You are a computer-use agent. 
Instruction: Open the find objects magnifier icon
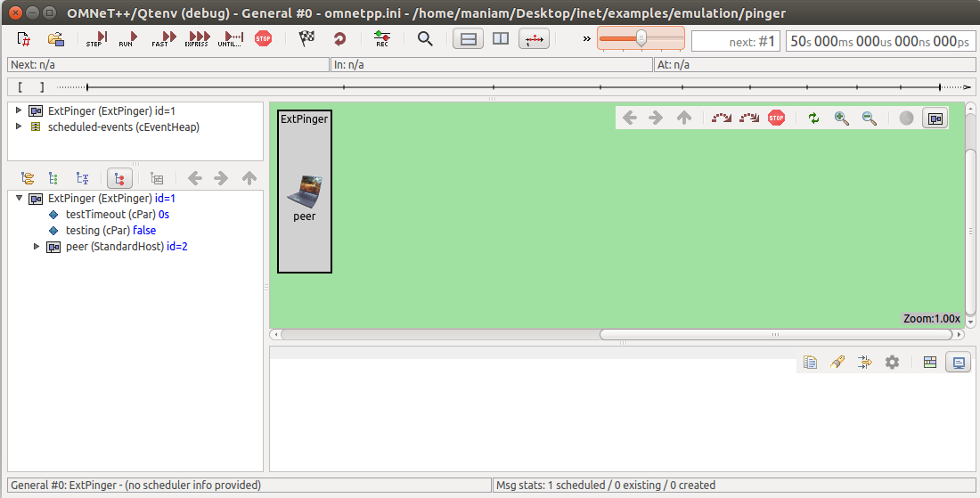click(x=425, y=38)
